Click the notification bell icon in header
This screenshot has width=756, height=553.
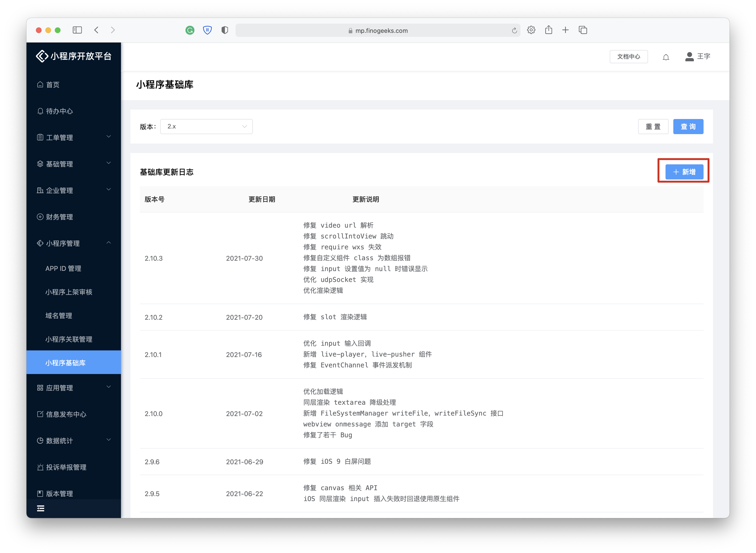[666, 57]
